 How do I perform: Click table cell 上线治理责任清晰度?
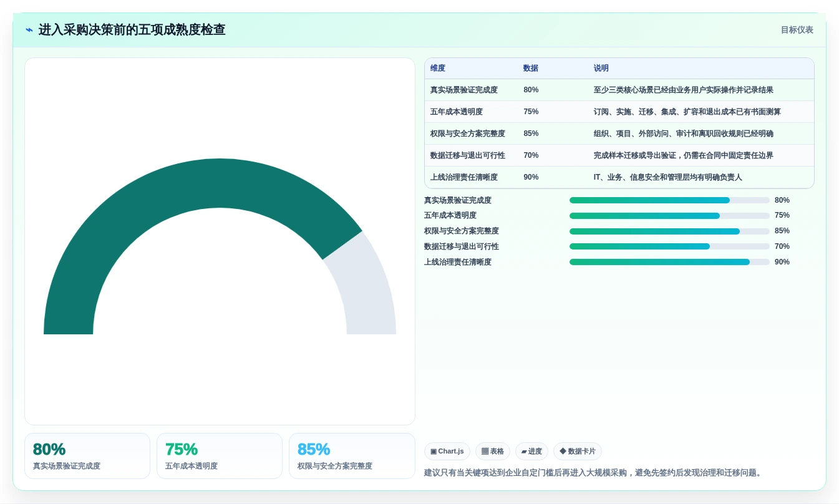point(464,177)
